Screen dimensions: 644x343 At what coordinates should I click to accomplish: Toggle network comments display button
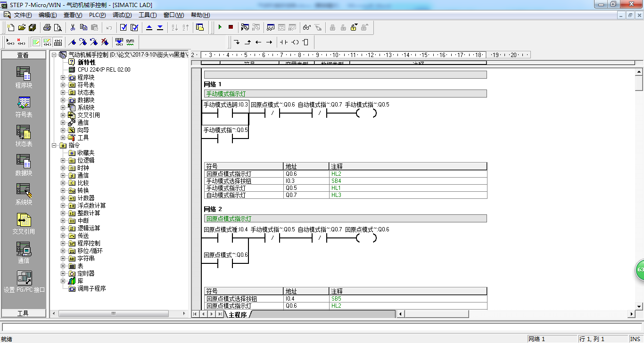47,42
